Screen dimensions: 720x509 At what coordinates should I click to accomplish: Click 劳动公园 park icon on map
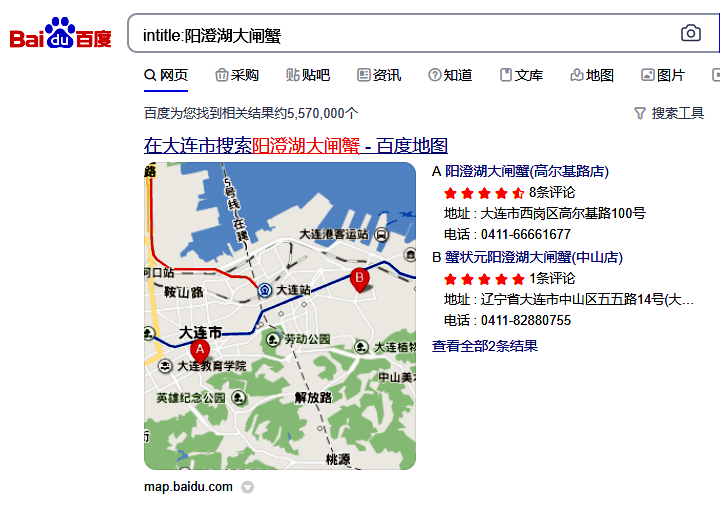273,340
